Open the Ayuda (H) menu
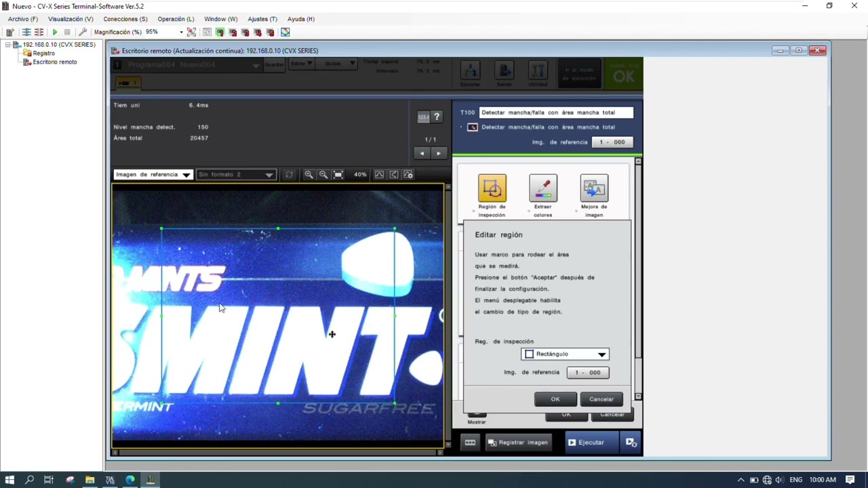The image size is (868, 488). (300, 19)
